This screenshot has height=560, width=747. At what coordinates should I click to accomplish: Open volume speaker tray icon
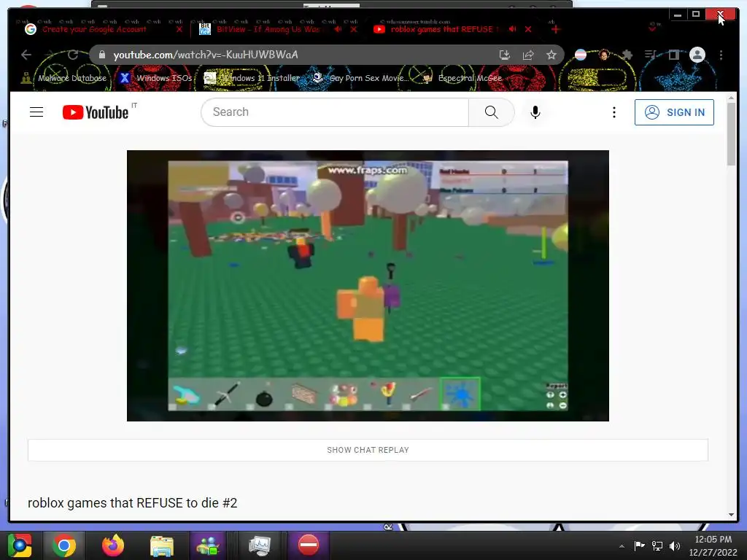point(675,545)
